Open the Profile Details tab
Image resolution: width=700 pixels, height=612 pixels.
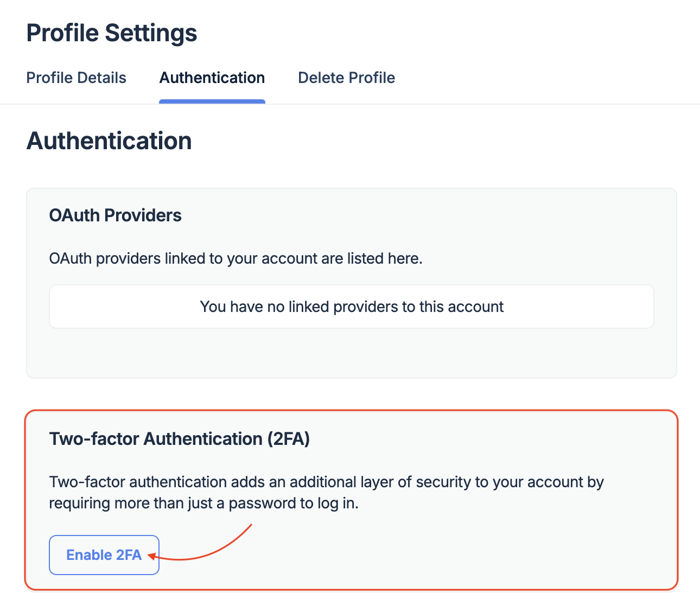coord(76,78)
